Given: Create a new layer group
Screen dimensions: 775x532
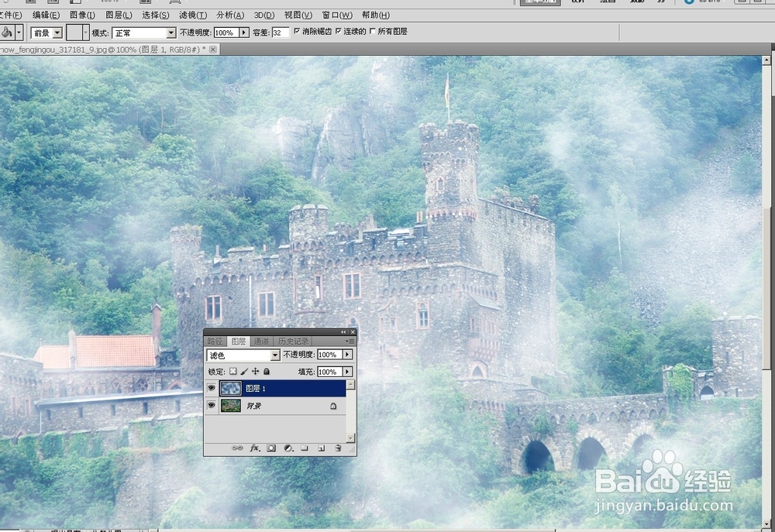Looking at the screenshot, I should 305,448.
